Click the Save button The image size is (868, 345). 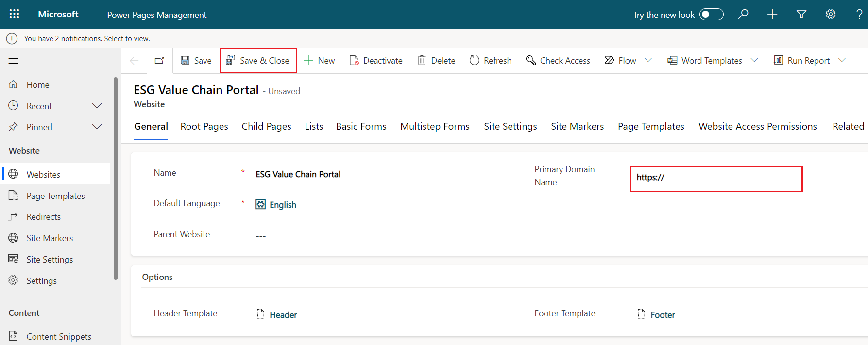point(196,61)
